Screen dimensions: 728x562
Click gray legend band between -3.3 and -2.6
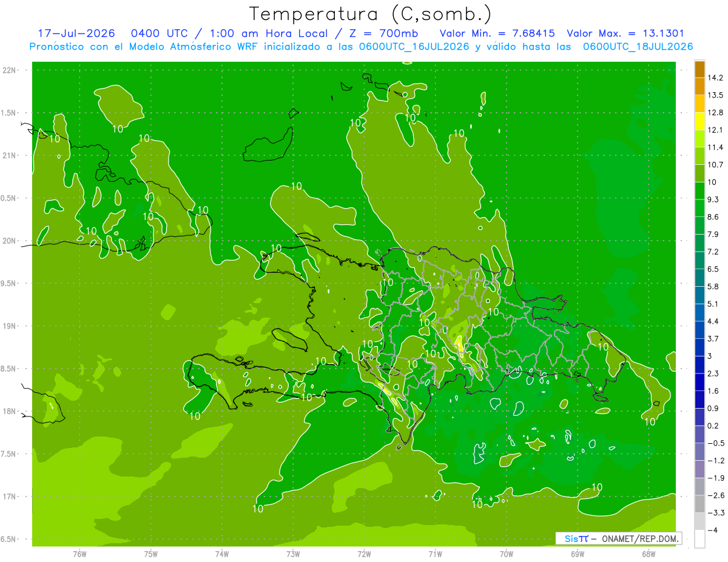(x=699, y=503)
